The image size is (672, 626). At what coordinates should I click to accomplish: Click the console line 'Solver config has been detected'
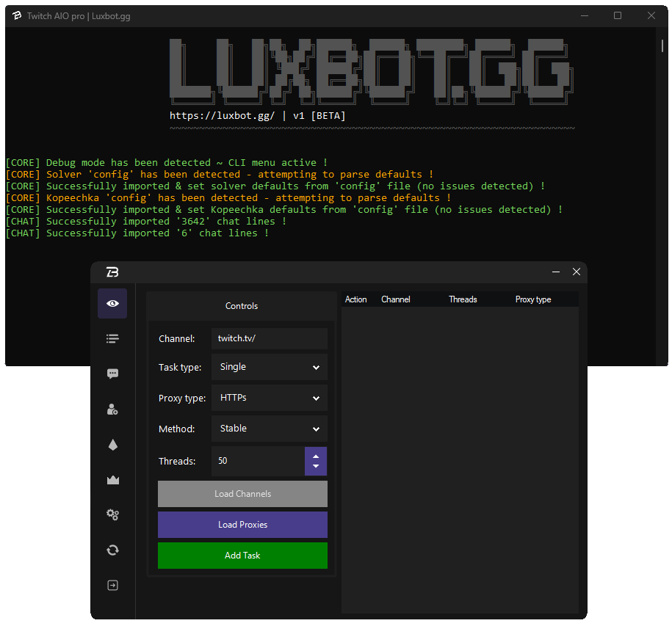tap(220, 174)
